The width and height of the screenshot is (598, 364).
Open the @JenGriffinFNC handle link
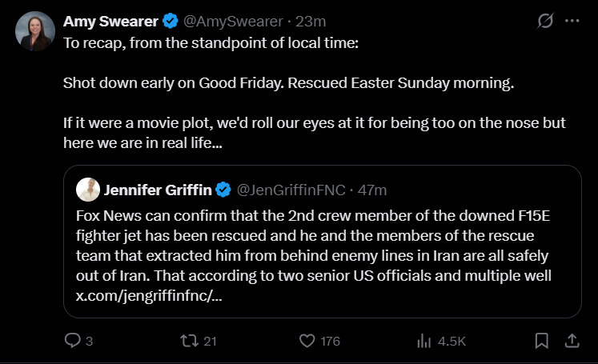tap(291, 190)
